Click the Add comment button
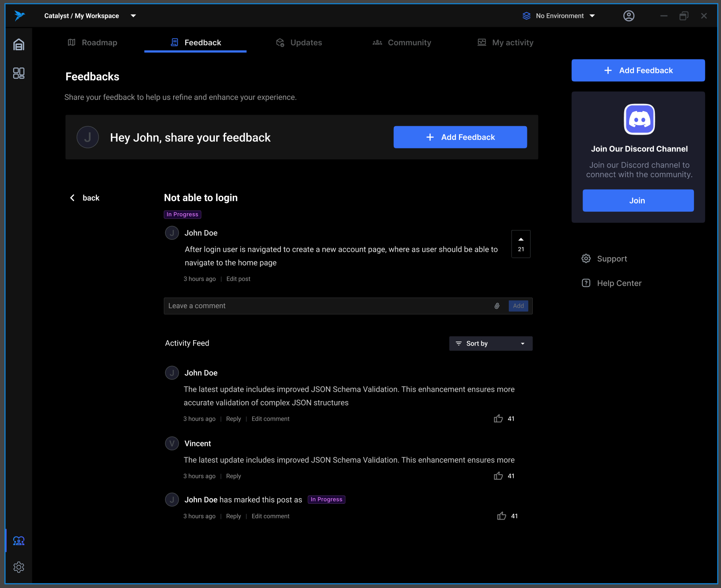The image size is (721, 588). coord(518,306)
